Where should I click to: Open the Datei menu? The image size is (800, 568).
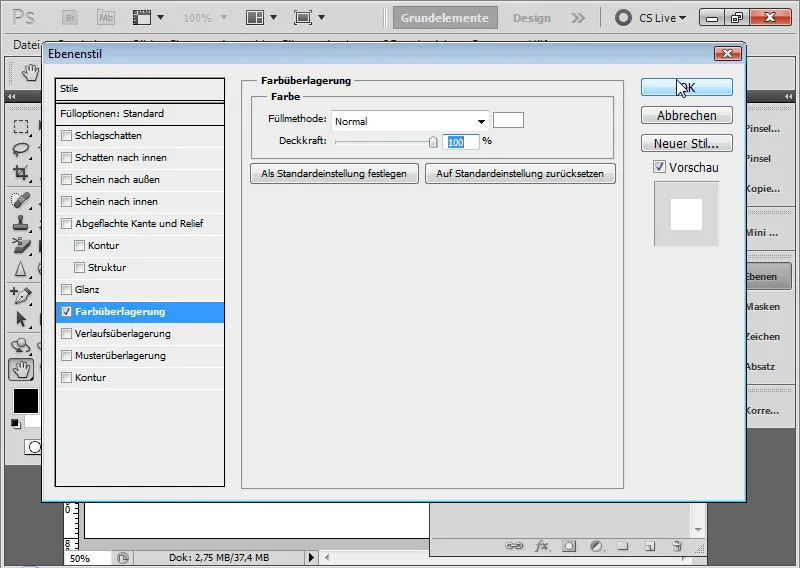[26, 45]
